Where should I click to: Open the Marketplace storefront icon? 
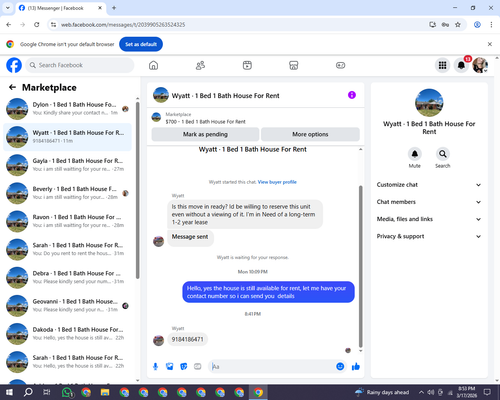[294, 65]
